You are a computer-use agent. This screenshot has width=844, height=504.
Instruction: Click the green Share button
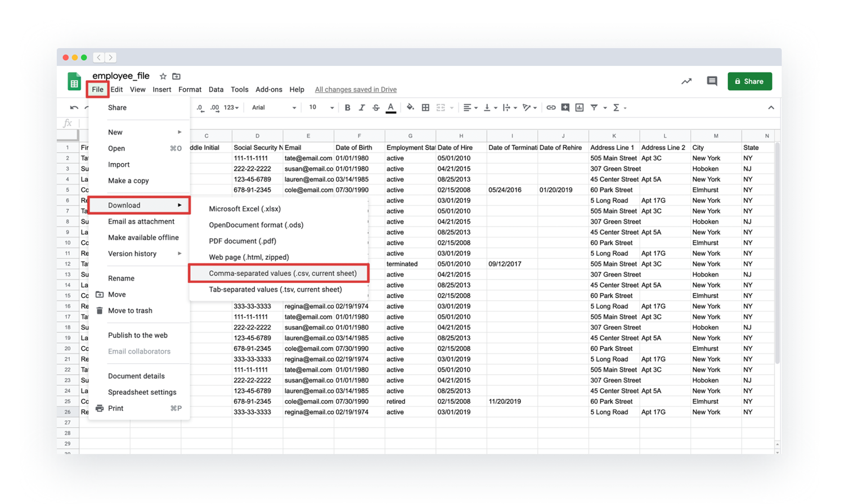point(749,81)
